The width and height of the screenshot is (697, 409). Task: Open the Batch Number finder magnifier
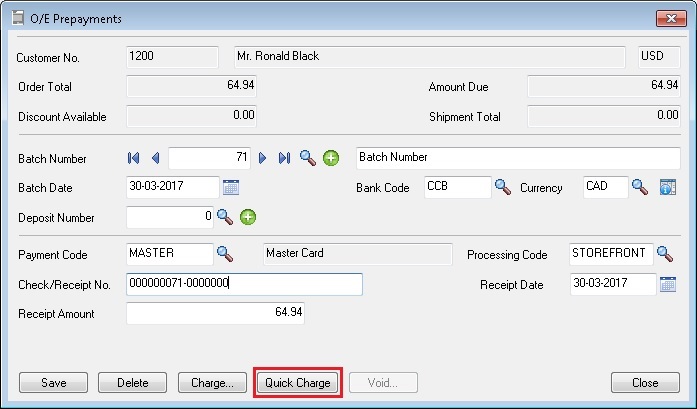pos(308,158)
